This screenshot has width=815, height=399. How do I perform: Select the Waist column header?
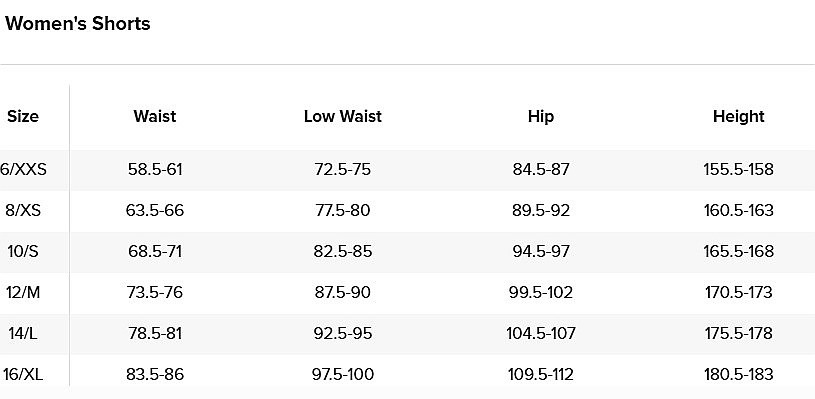point(155,116)
